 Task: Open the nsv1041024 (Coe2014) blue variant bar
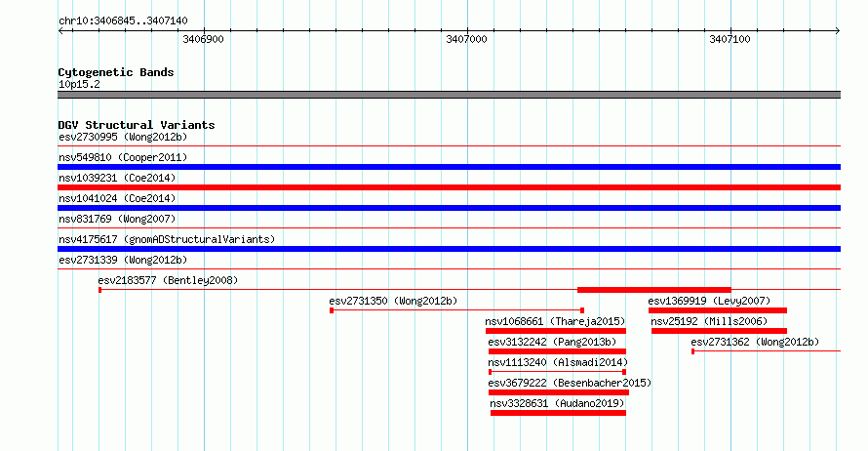point(449,208)
